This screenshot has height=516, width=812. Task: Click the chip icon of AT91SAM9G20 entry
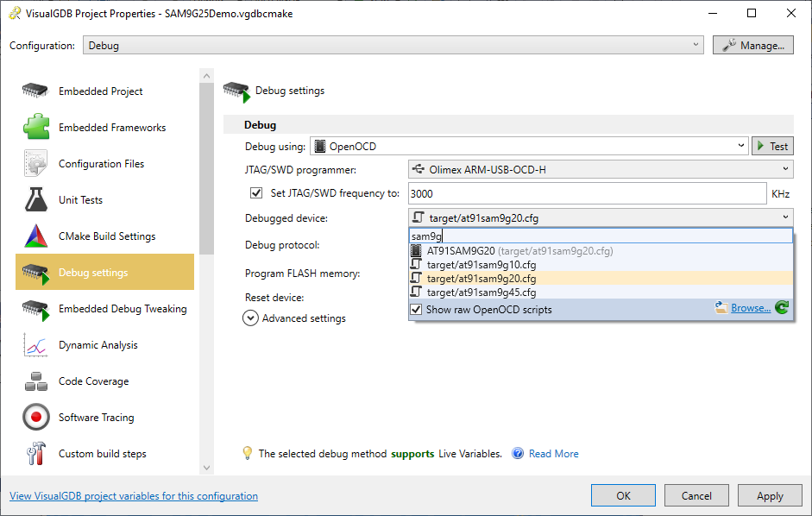click(x=416, y=251)
